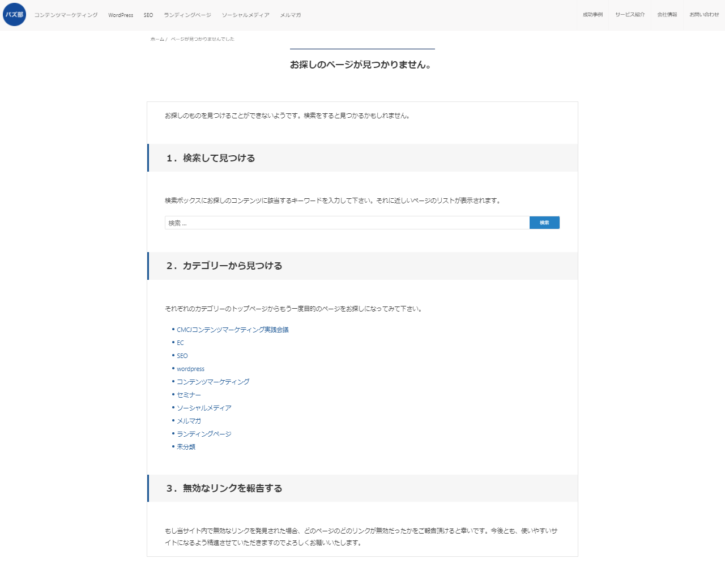The height and width of the screenshot is (588, 725).
Task: Open the ランディングページ menu item
Action: tap(187, 15)
